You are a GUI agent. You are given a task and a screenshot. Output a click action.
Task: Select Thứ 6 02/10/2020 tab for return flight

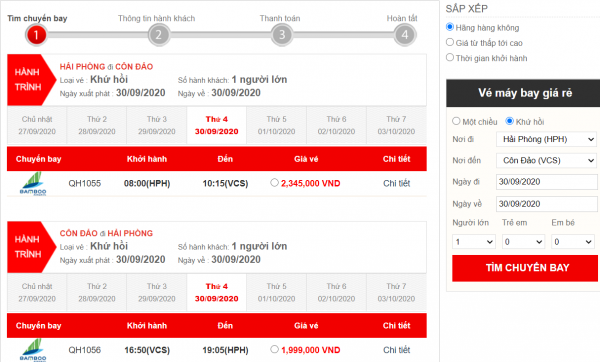336,292
